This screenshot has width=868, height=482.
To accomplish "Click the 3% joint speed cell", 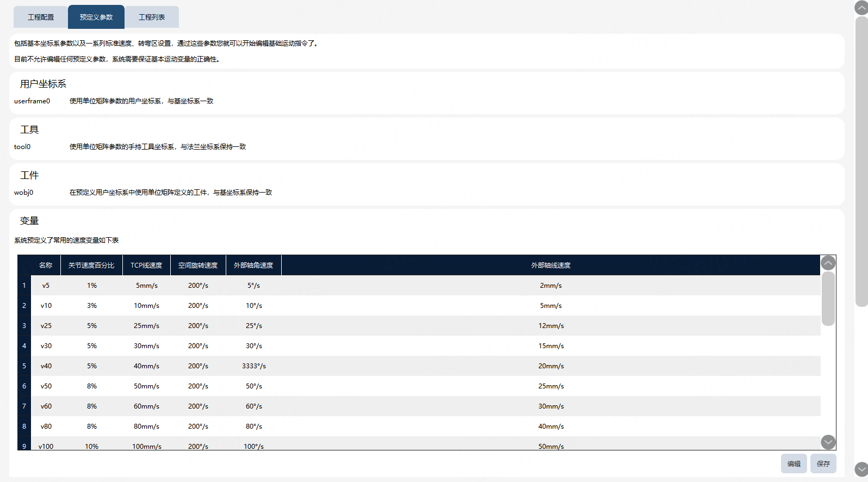I will [91, 306].
